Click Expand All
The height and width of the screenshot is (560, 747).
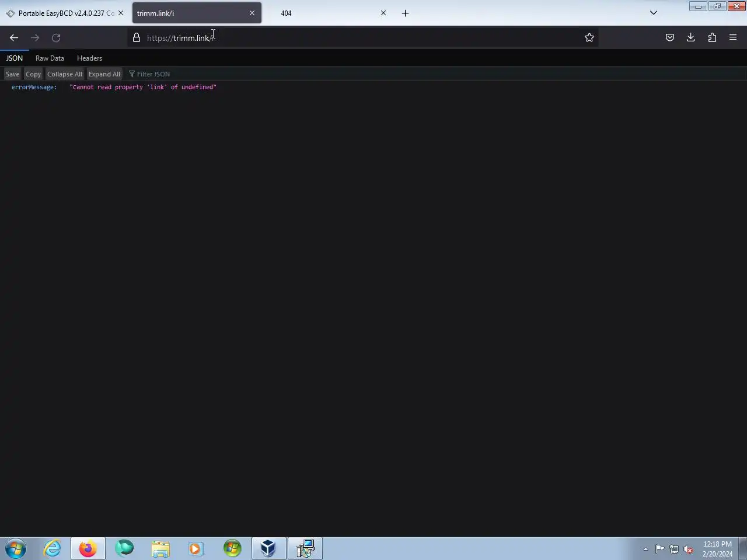point(104,74)
